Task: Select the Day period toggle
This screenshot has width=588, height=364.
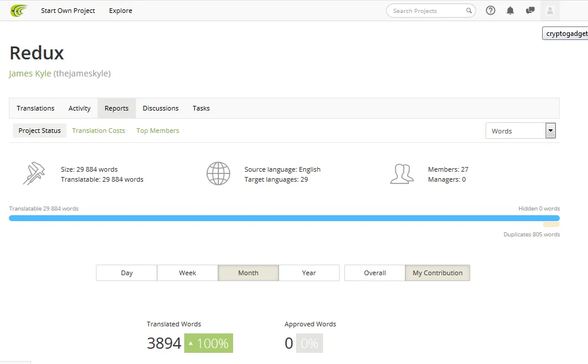Action: (x=127, y=273)
